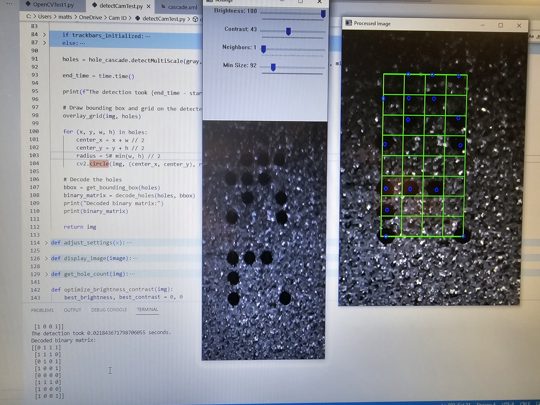
Task: Click the '[[0 1 1 1]' terminal matrix row
Action: click(47, 347)
